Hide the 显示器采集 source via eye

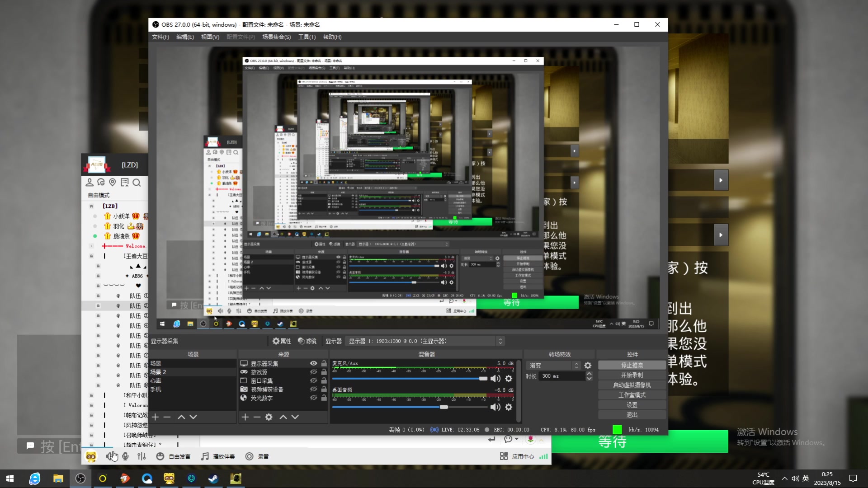[x=313, y=364]
